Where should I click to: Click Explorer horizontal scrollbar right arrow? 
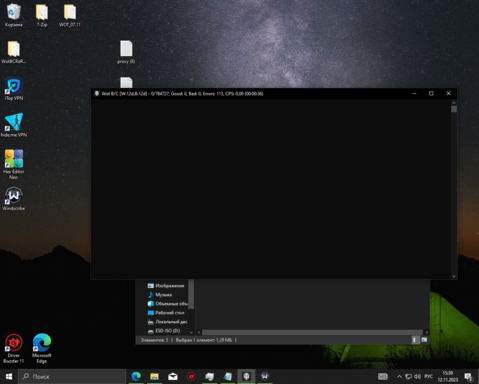[426, 332]
